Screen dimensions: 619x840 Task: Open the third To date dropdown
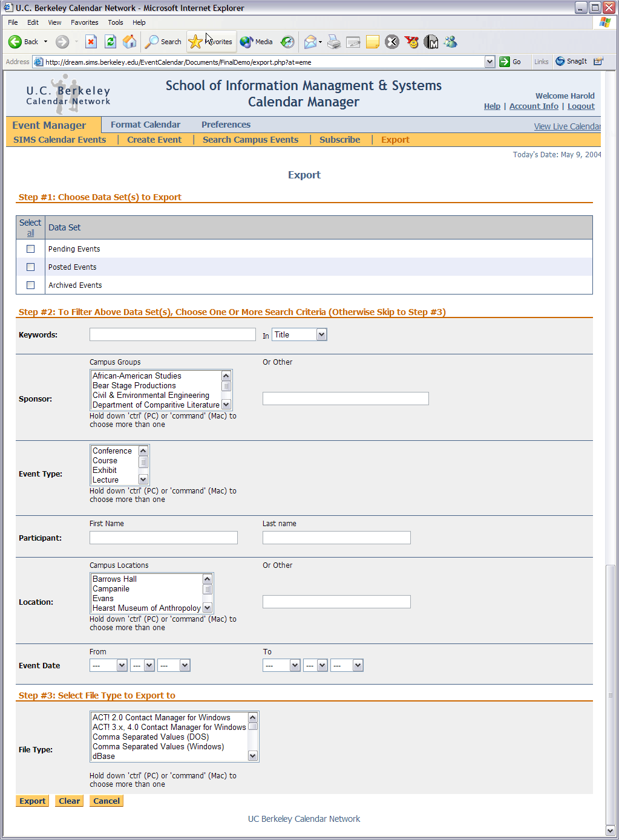[347, 665]
